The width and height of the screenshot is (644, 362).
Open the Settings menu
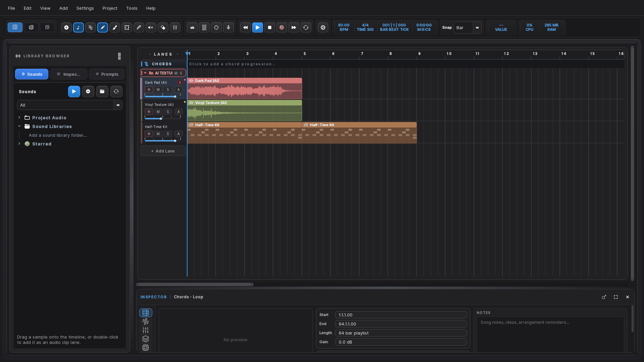(85, 8)
